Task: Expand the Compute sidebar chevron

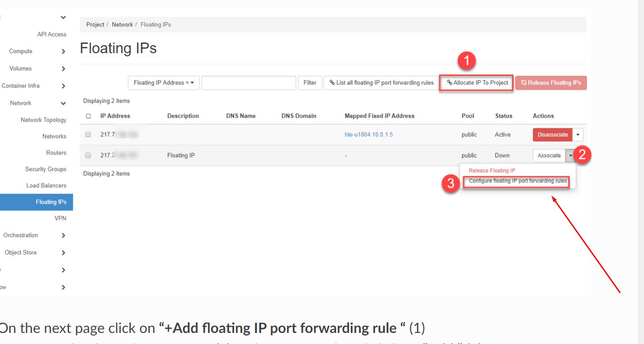Action: click(63, 51)
